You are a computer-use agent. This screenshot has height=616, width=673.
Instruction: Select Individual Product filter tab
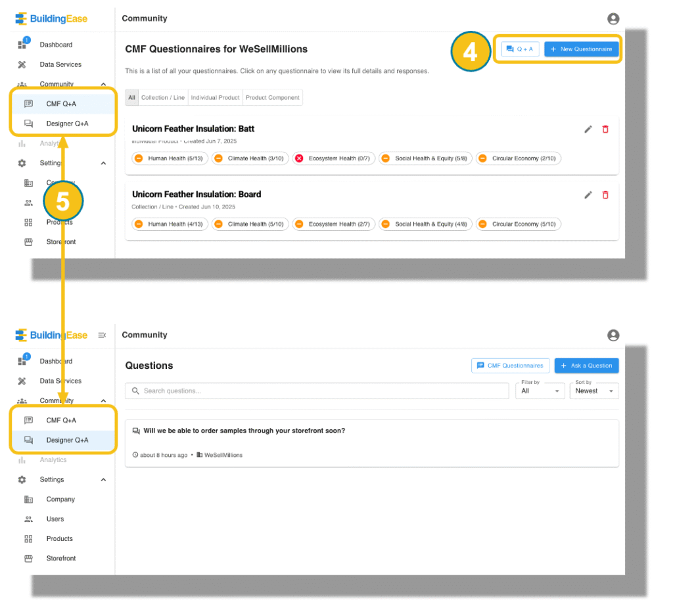click(x=215, y=97)
